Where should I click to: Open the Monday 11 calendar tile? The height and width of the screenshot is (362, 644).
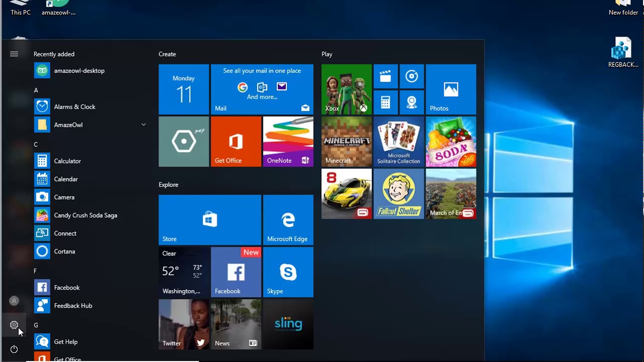pyautogui.click(x=184, y=89)
